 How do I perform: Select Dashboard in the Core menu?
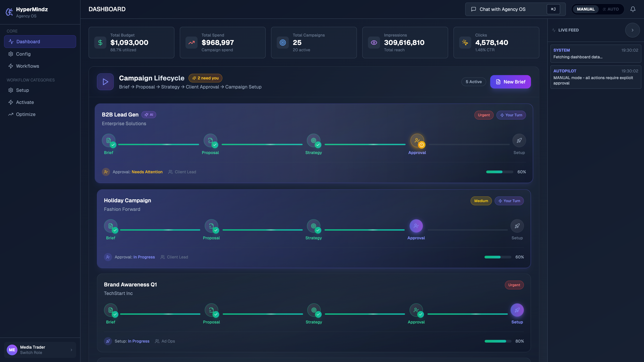pyautogui.click(x=28, y=41)
